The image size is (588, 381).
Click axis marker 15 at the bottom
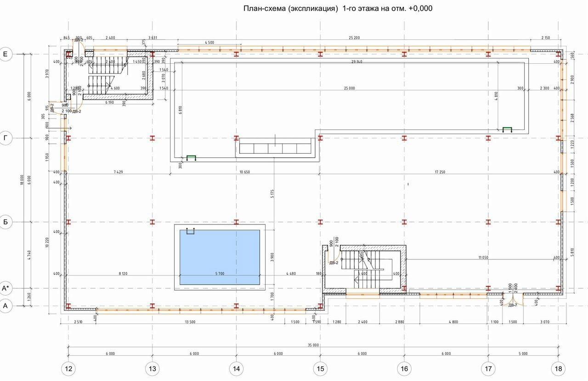click(x=320, y=369)
